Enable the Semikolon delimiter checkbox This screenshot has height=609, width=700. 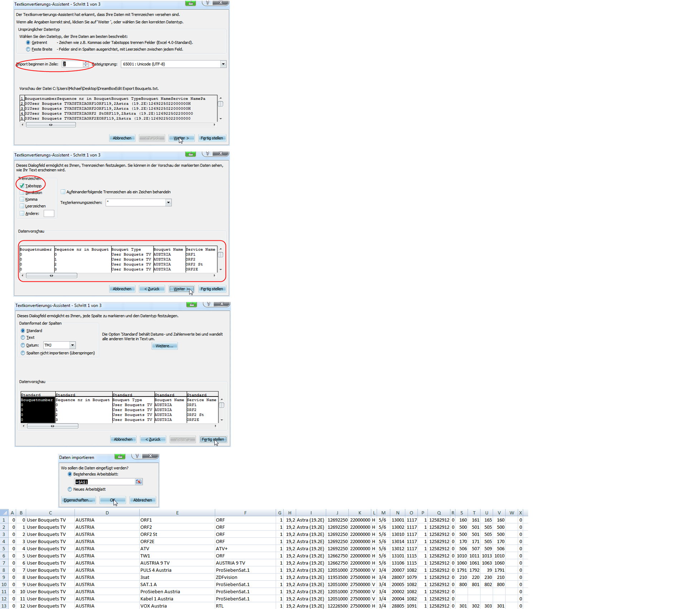click(x=22, y=193)
